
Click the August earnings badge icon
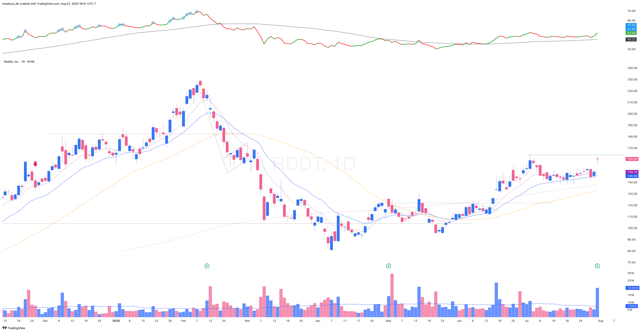tap(598, 266)
